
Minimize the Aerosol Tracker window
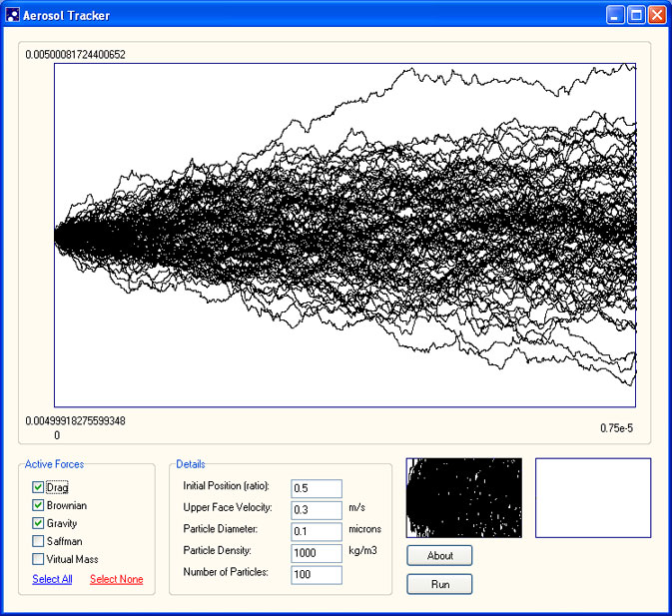615,15
